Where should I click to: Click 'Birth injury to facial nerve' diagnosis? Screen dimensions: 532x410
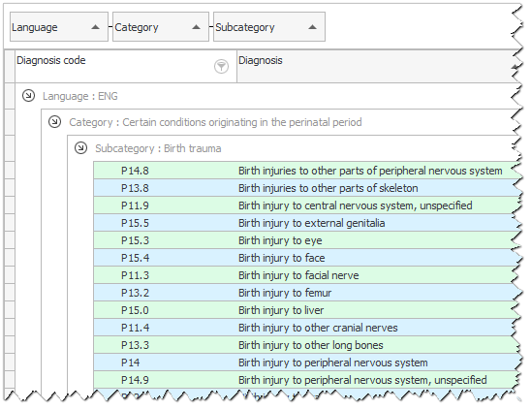pos(298,275)
